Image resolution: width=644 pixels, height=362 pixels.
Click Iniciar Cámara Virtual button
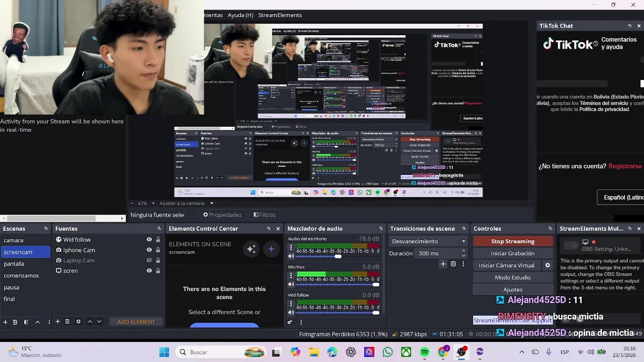tap(507, 265)
